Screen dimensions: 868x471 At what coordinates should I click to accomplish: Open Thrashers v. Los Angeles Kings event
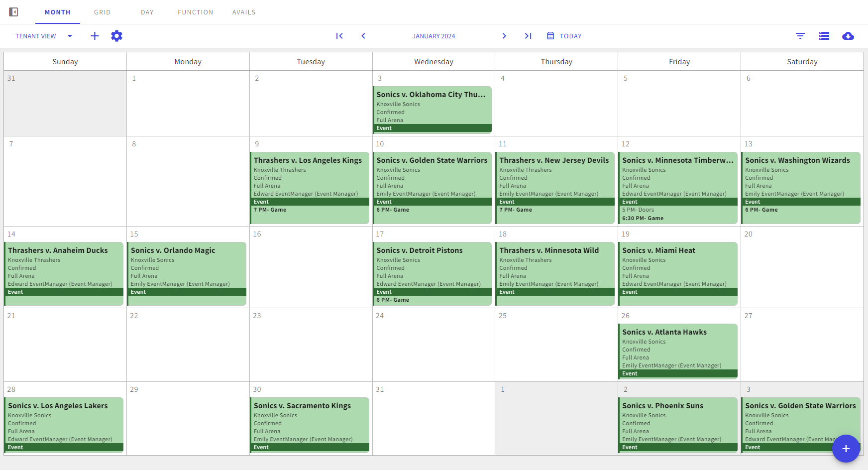click(310, 188)
